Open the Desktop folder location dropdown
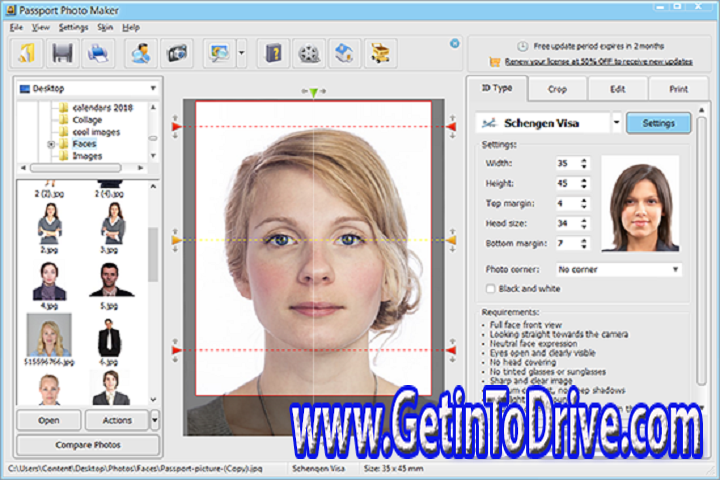 point(88,88)
